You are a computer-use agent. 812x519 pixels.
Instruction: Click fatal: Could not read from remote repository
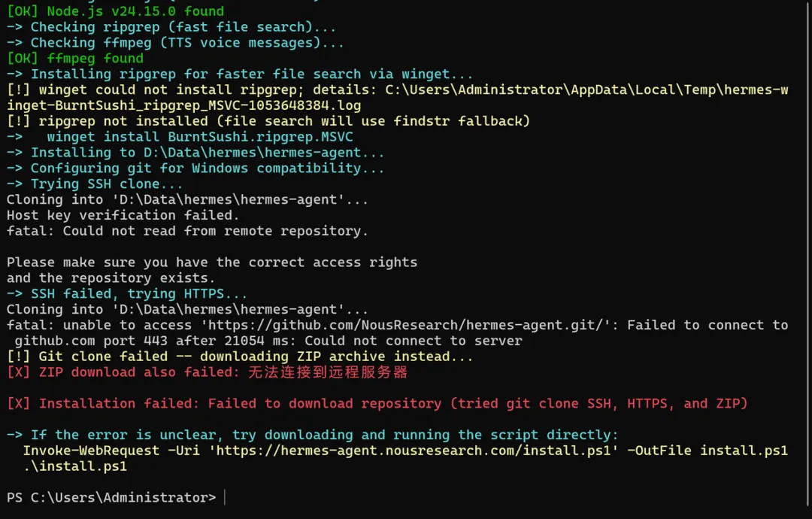click(187, 231)
